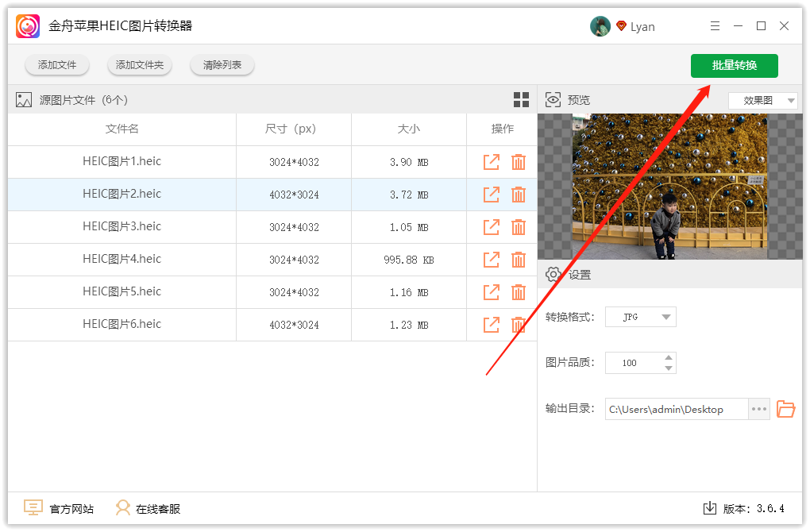810x532 pixels.
Task: Decrease image quality with down arrow
Action: pos(669,368)
